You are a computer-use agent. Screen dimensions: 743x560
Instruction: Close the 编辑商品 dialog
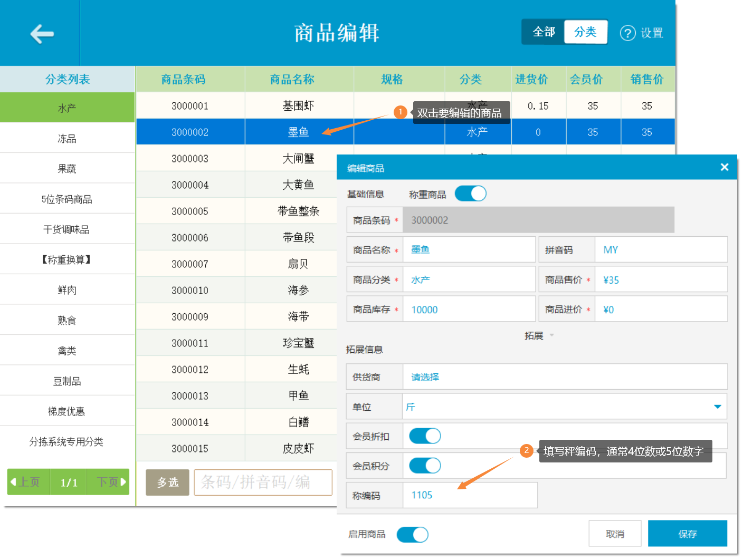[724, 167]
